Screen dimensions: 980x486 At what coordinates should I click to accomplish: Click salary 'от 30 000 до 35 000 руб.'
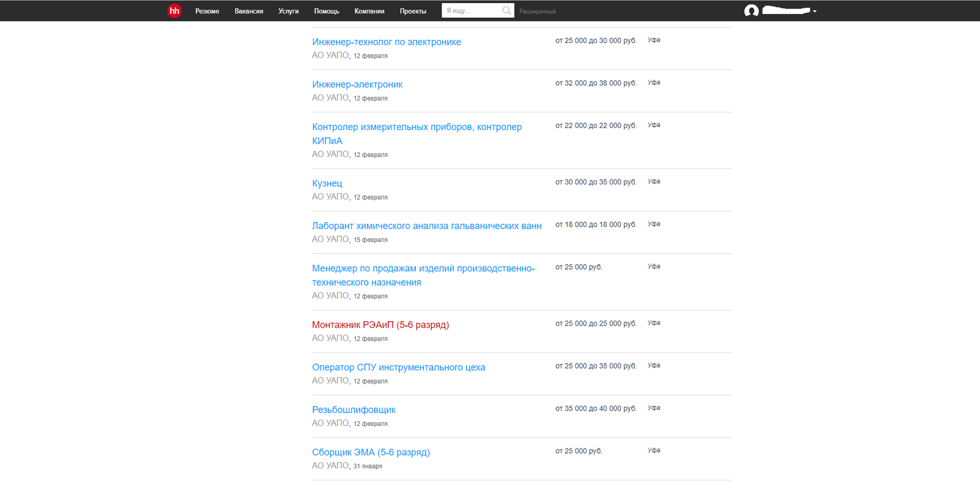click(x=596, y=182)
